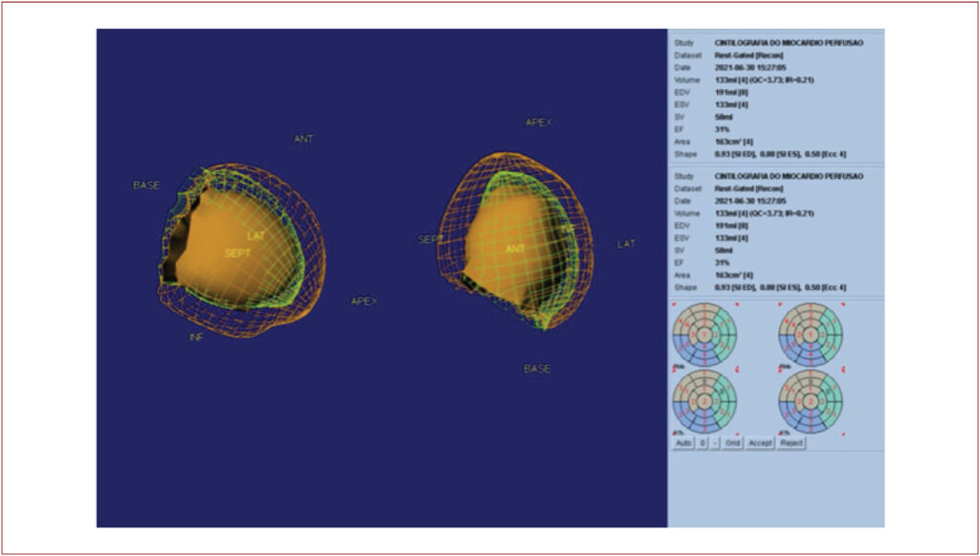Click the ANT label above the left heart

click(x=303, y=140)
